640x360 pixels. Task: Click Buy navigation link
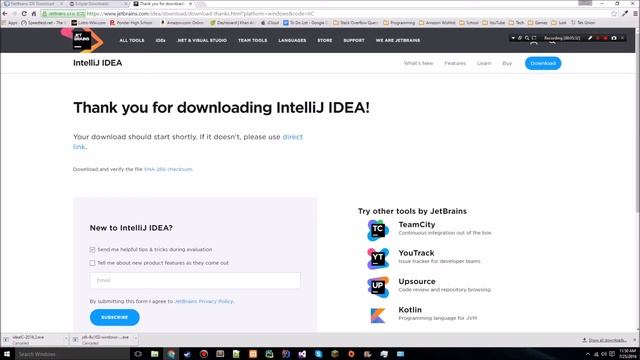coord(507,63)
